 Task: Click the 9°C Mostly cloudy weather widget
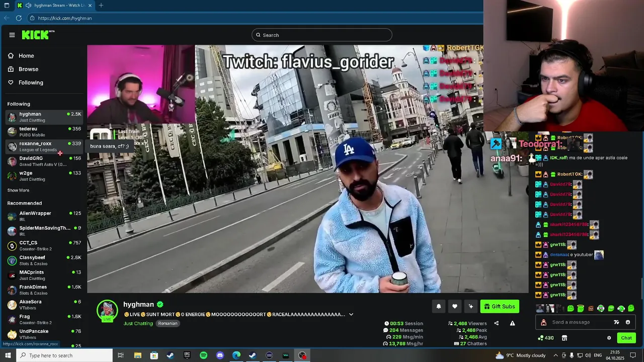521,355
